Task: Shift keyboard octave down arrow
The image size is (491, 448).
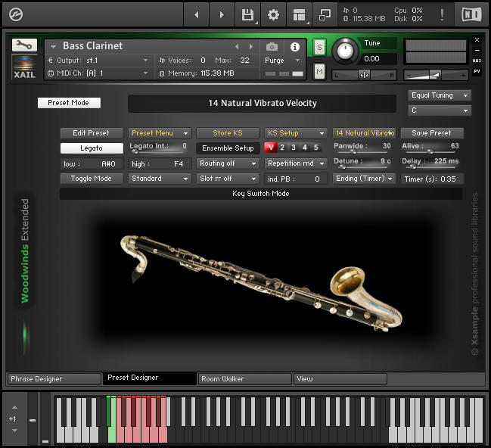Action: point(14,431)
